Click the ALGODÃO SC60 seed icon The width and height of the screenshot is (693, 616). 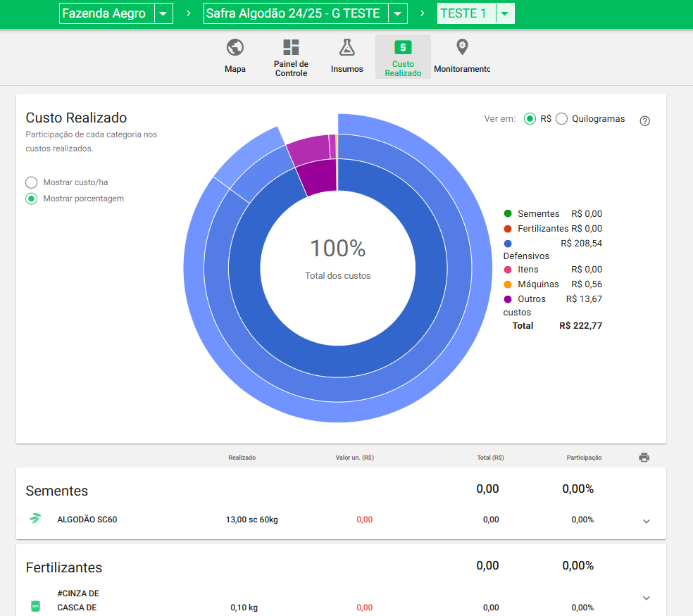35,520
